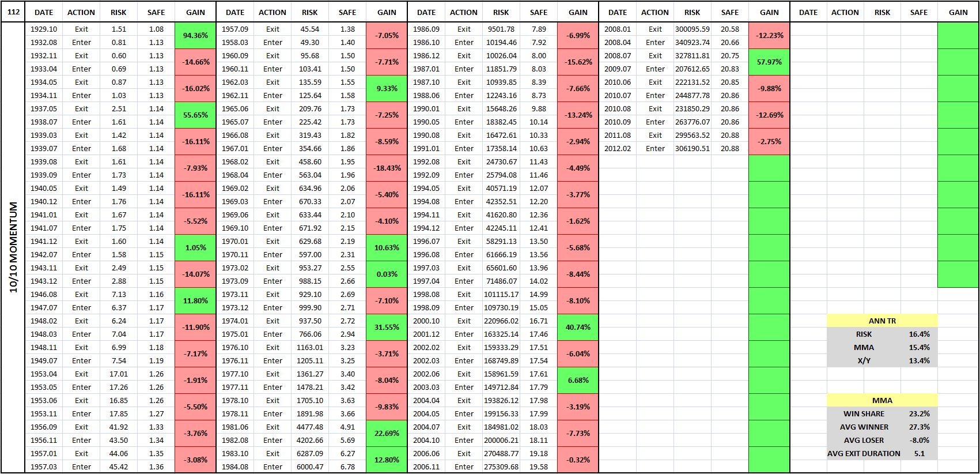
Task: Select the 27.3% average winner value
Action: click(919, 427)
